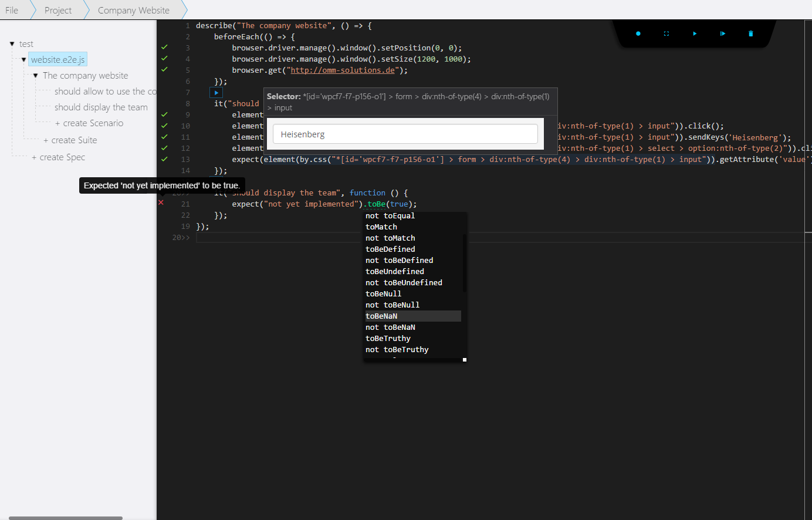Click the trash delete icon in toolbar
Screen dimensions: 812x520
click(751, 33)
